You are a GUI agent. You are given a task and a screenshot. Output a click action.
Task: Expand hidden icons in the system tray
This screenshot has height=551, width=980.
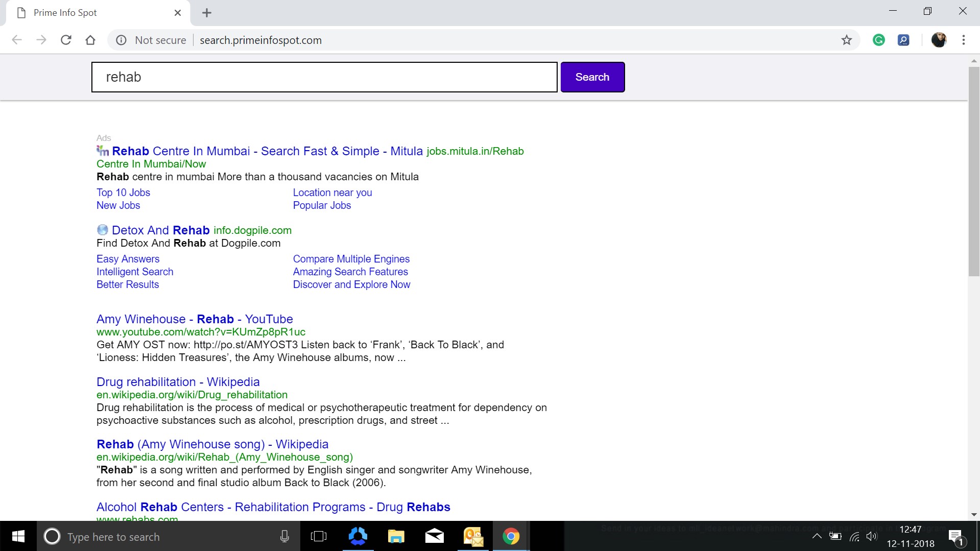pos(817,537)
